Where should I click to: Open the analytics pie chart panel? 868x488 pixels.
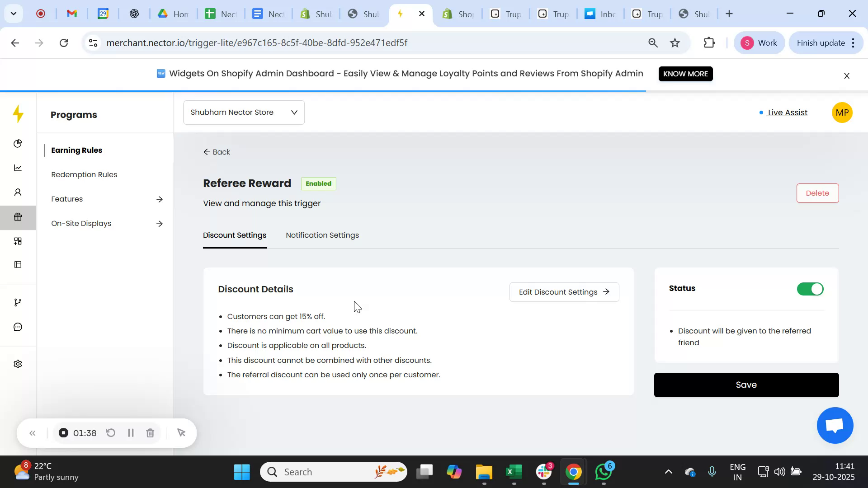(x=18, y=143)
